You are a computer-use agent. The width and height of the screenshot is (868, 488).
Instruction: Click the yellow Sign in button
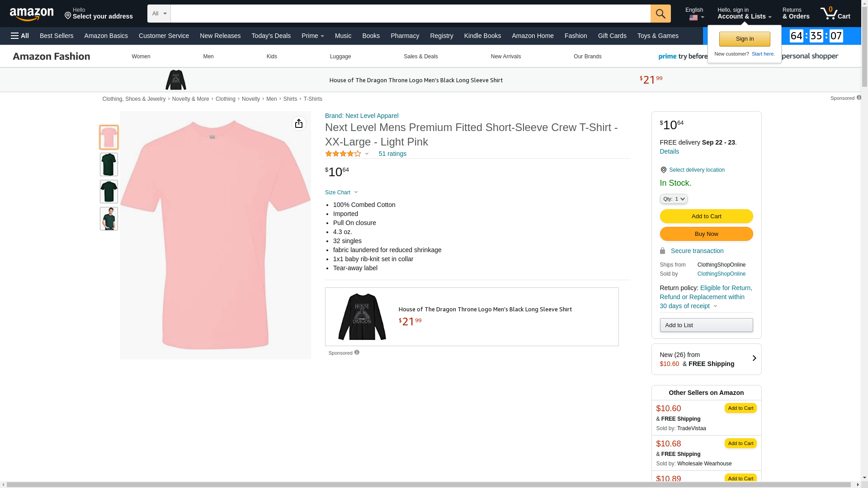[x=745, y=39]
